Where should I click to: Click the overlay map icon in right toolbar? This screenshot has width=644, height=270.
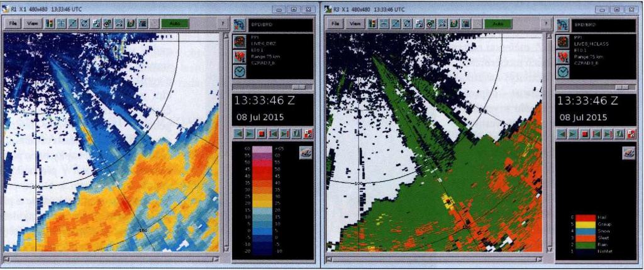tap(431, 24)
